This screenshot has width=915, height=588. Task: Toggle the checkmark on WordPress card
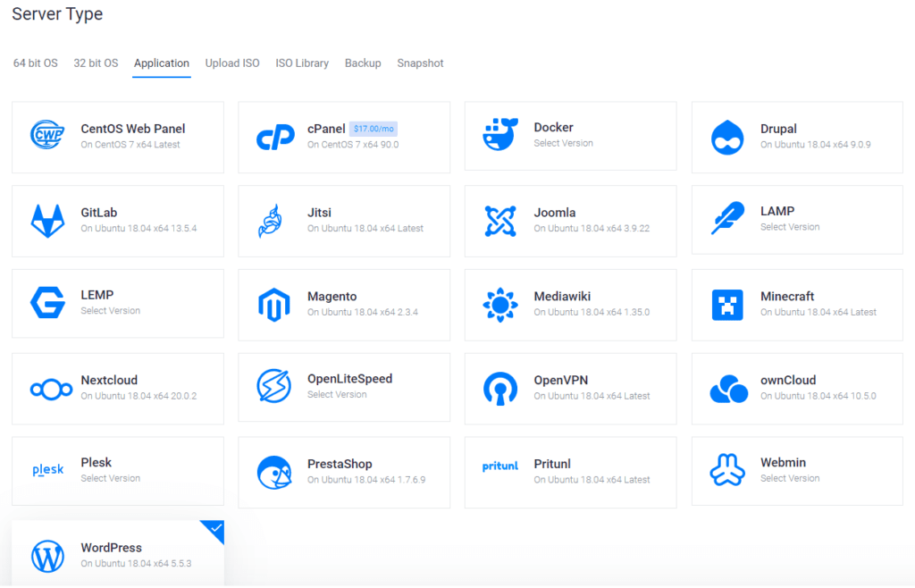[214, 530]
